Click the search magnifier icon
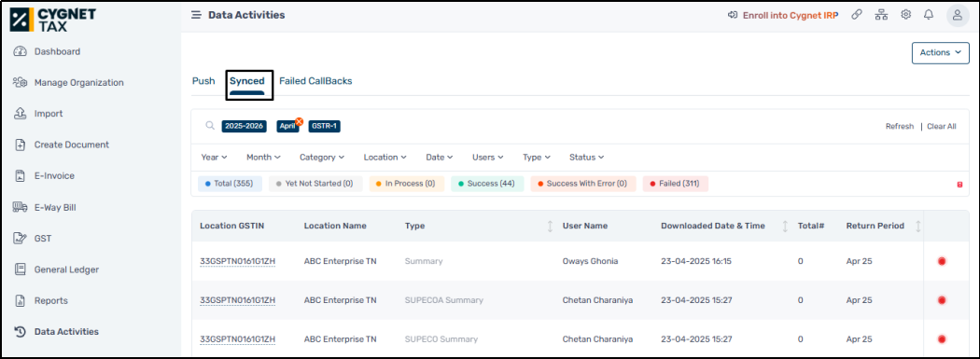This screenshot has width=980, height=359. click(211, 126)
